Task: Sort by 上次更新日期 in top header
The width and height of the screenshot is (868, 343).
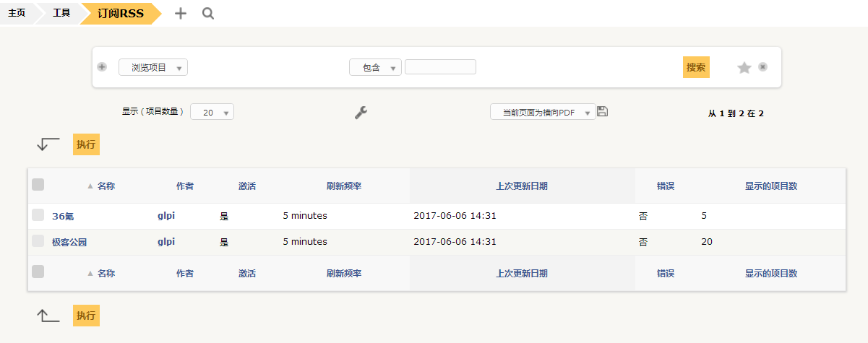Action: 522,186
